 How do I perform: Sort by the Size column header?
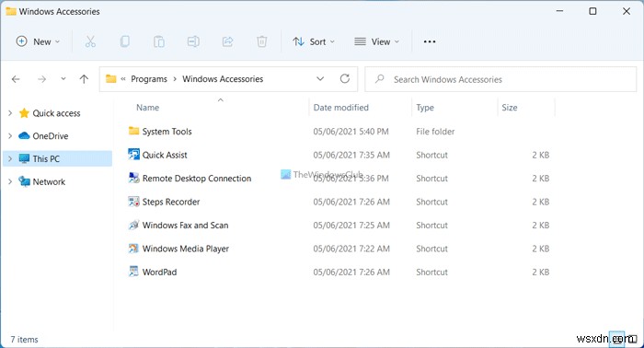[510, 108]
